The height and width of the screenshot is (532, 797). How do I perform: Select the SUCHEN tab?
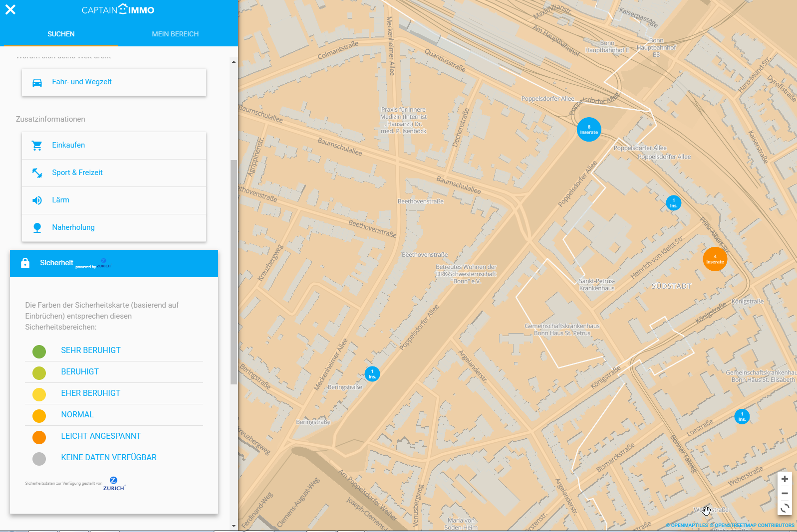tap(61, 34)
